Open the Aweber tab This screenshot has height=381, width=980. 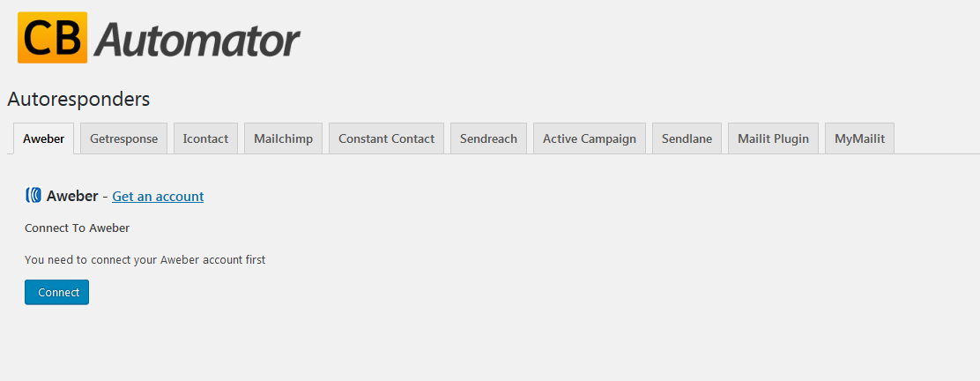43,138
